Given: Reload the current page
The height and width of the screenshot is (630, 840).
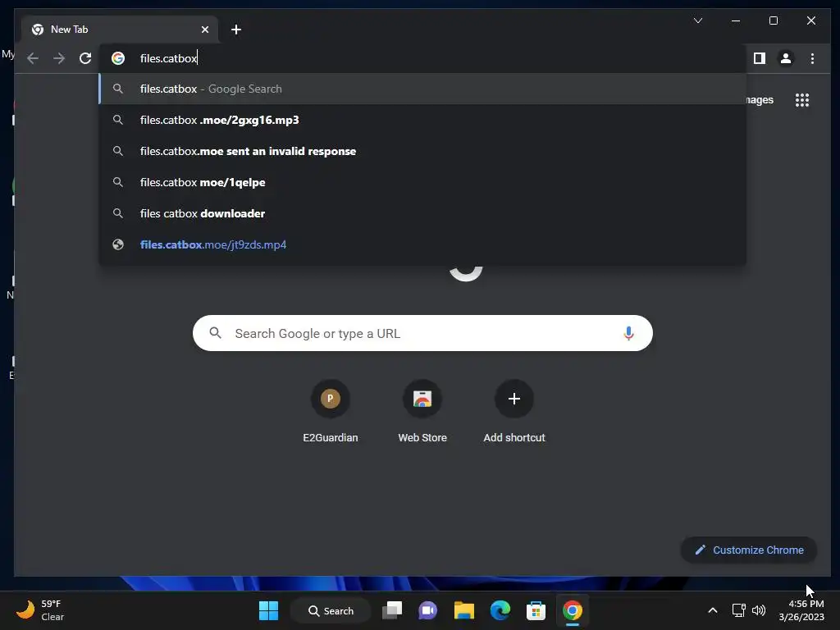Looking at the screenshot, I should [85, 58].
